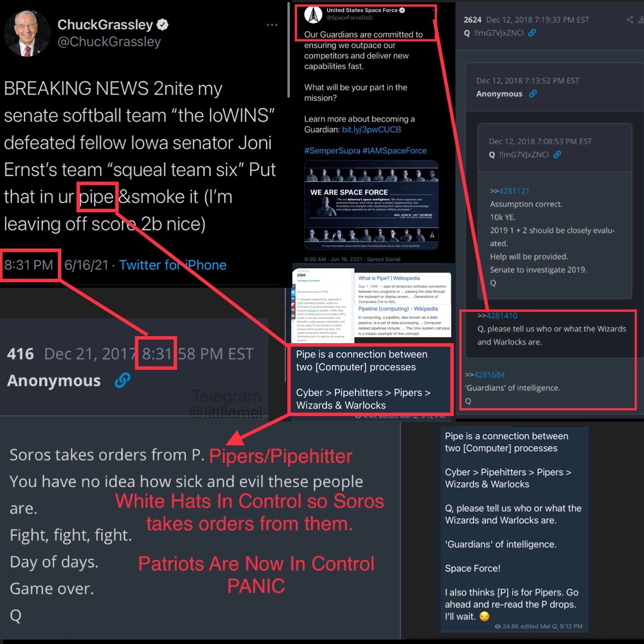The height and width of the screenshot is (644, 644).
Task: Open the WE ARE SPACE FORCE image
Action: click(x=371, y=205)
